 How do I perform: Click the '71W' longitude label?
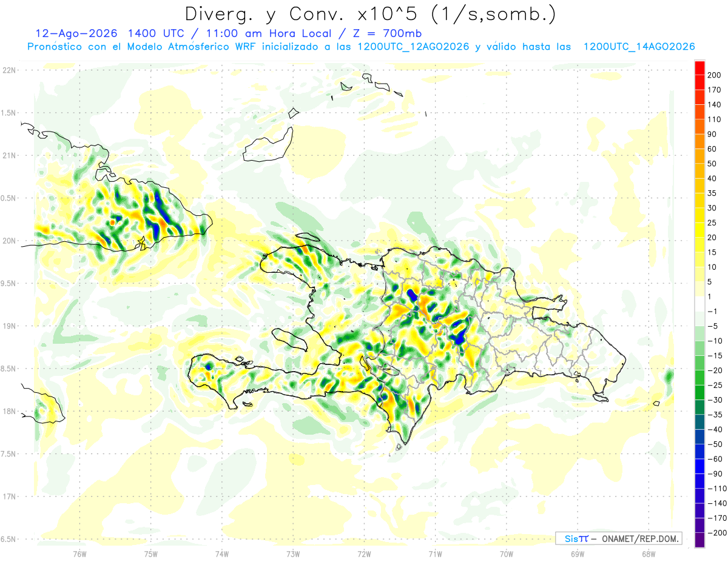click(x=435, y=554)
